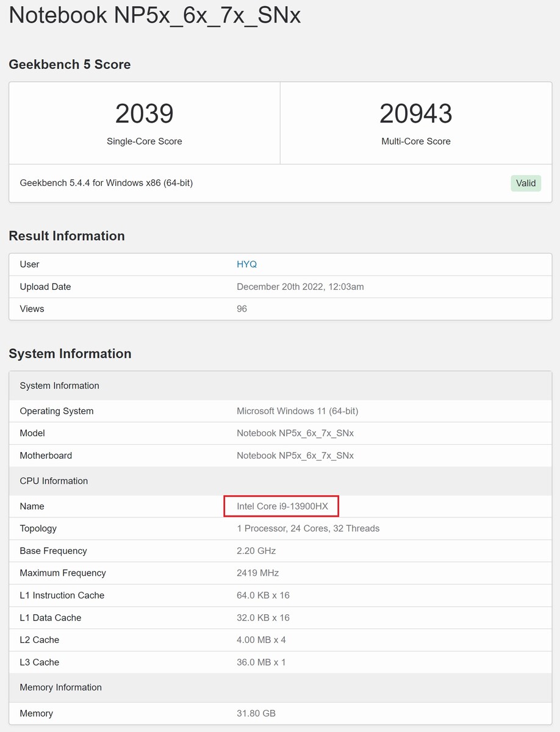The image size is (560, 732).
Task: Click the User row label
Action: coord(29,264)
